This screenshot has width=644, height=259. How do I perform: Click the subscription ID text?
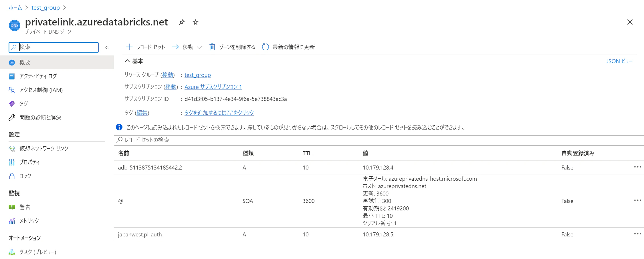[x=235, y=99]
